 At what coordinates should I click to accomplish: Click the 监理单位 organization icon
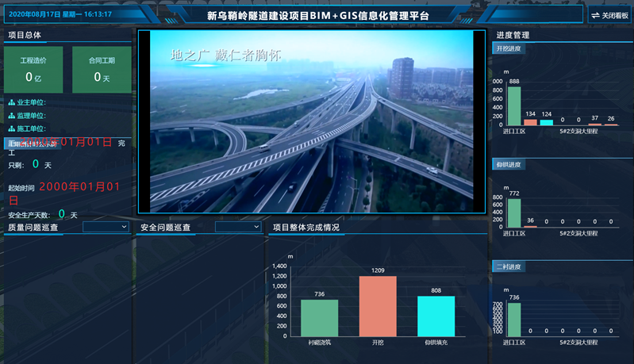pyautogui.click(x=11, y=116)
